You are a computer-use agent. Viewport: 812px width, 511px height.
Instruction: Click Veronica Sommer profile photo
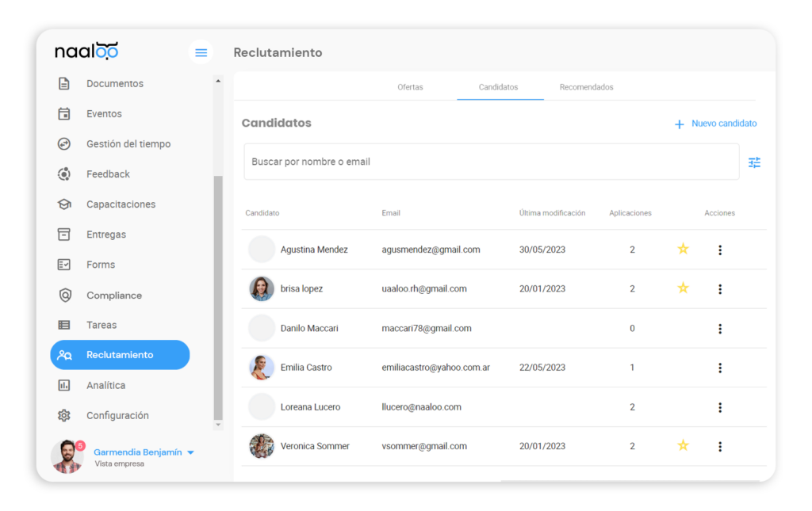coord(262,446)
